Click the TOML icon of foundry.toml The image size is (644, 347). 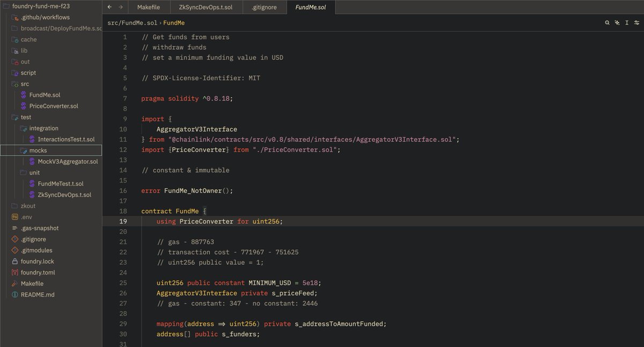[15, 272]
